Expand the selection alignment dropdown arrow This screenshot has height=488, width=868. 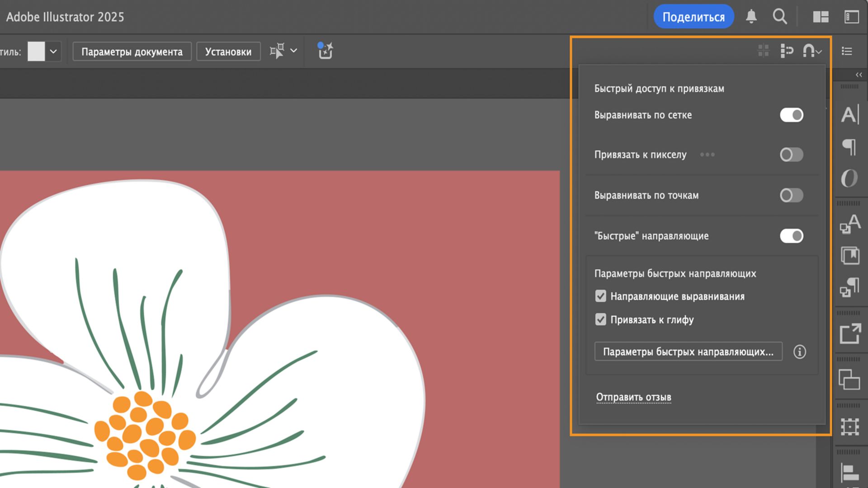click(x=294, y=51)
